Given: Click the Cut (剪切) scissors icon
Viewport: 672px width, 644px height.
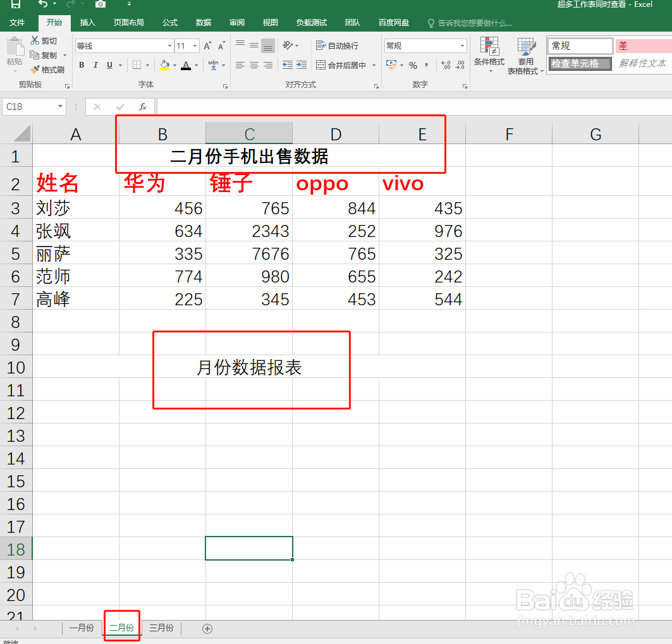Looking at the screenshot, I should 35,40.
